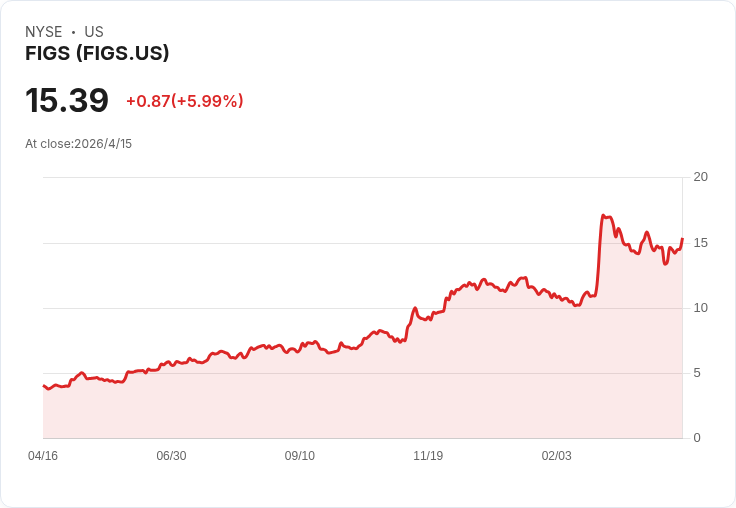The height and width of the screenshot is (508, 736).
Task: Select the 11/19 date on the time axis
Action: (x=428, y=456)
